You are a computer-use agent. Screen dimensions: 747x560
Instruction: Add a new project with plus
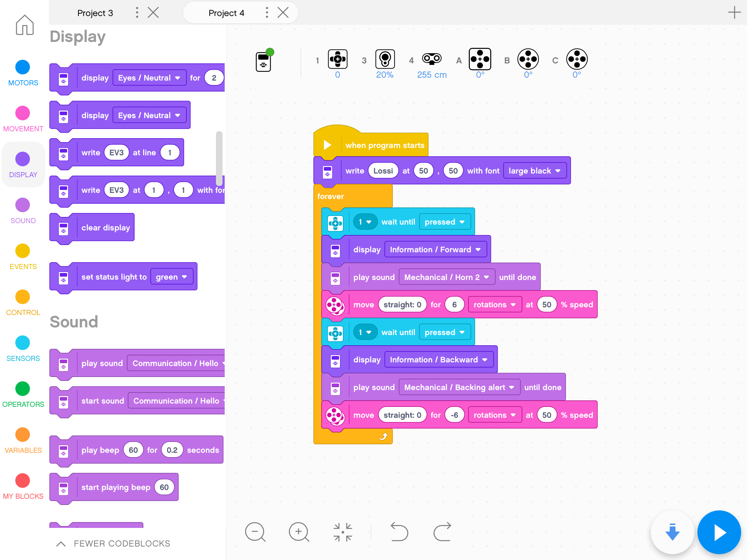(x=734, y=13)
